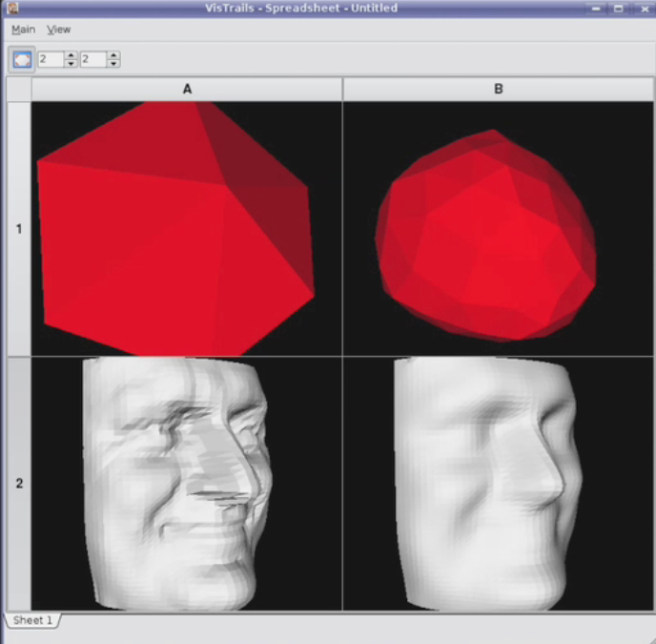The height and width of the screenshot is (644, 656).
Task: Click the row count input field
Action: pos(51,59)
